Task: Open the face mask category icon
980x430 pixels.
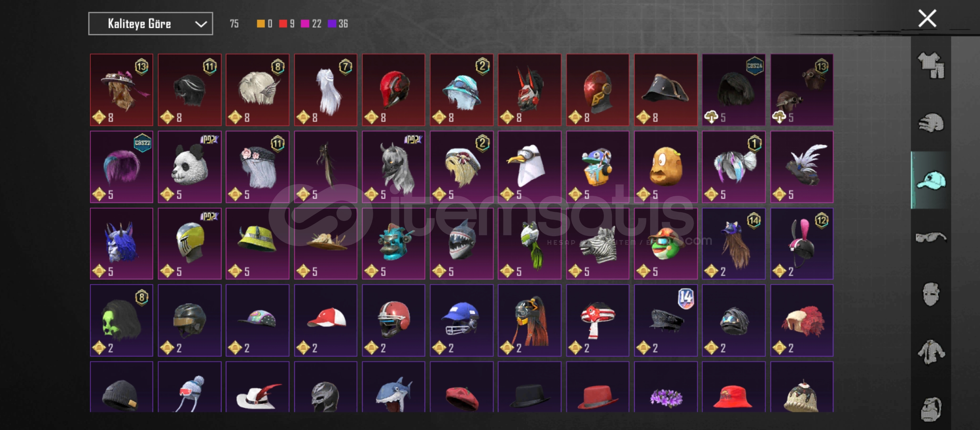Action: pos(931,295)
